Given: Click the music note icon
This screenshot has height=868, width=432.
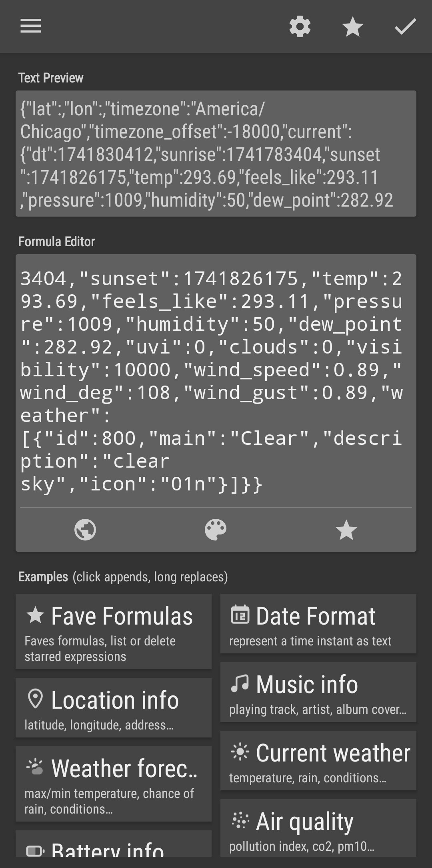Looking at the screenshot, I should pos(240,683).
